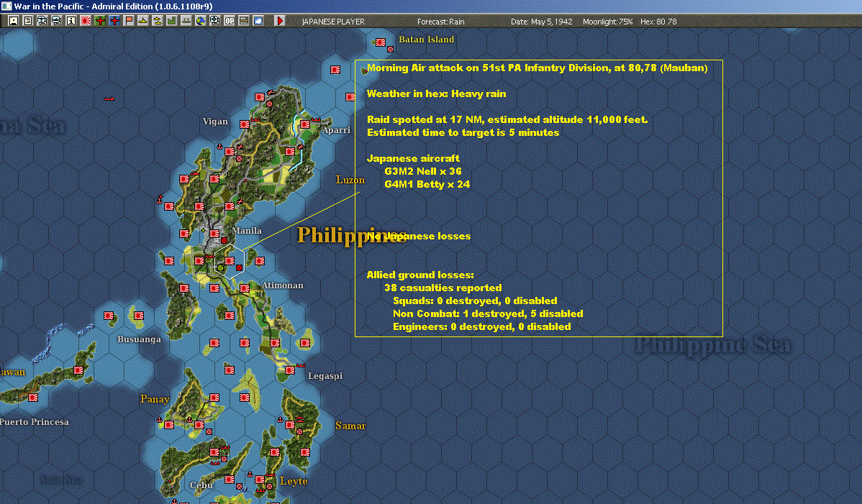Select Japanese flag left of Manila label
Screen dimensions: 862x504
point(214,234)
